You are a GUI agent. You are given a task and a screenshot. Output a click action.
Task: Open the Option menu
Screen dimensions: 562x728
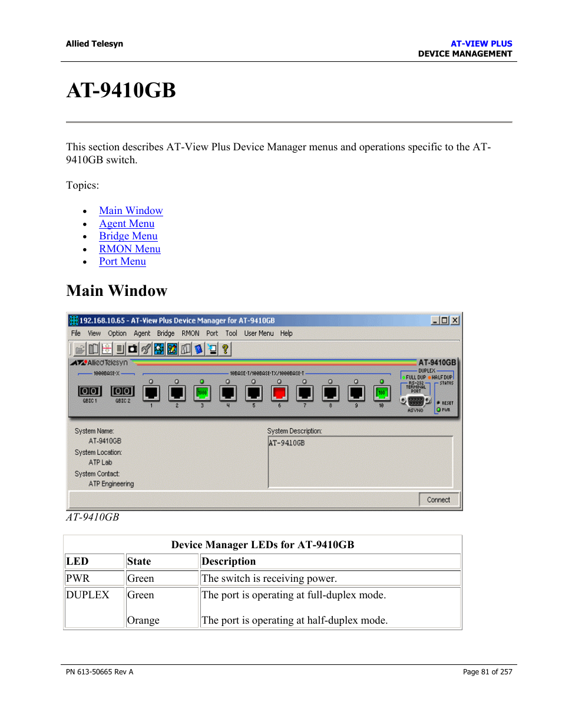click(117, 334)
